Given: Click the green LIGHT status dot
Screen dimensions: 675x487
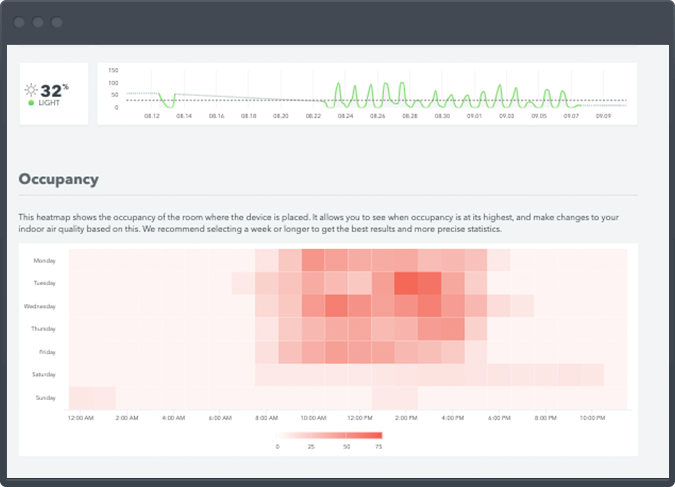Looking at the screenshot, I should 32,103.
